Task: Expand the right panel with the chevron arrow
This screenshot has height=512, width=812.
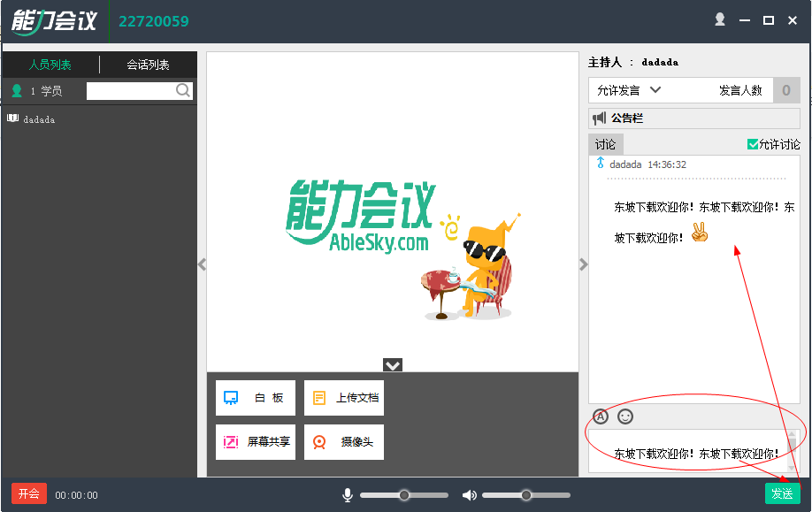Action: pyautogui.click(x=583, y=264)
